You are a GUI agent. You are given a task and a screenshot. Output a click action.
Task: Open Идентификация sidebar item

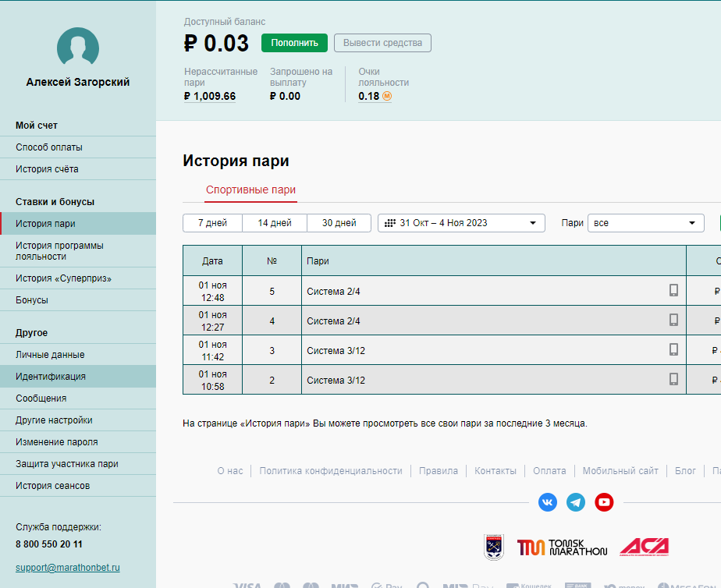pyautogui.click(x=78, y=376)
